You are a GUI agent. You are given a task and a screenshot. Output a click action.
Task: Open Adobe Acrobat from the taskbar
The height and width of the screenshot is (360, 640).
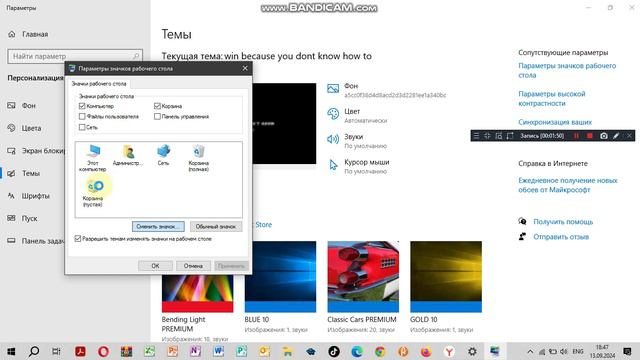point(80,351)
